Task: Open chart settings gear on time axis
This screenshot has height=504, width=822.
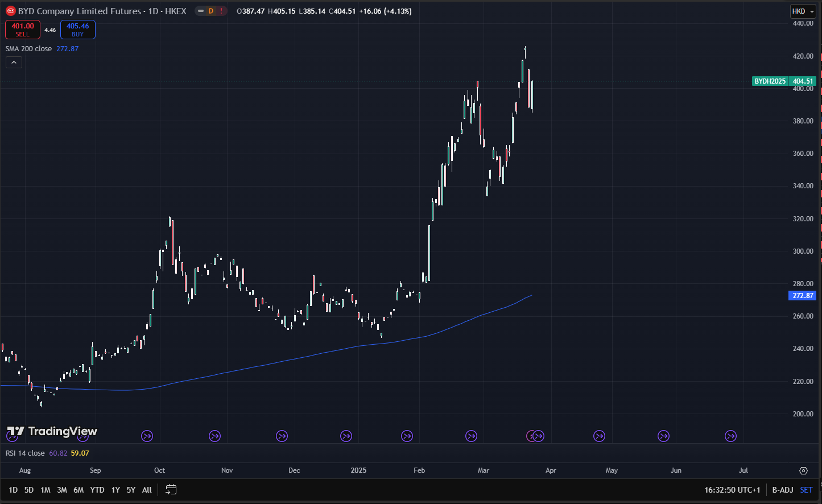Action: click(x=803, y=470)
